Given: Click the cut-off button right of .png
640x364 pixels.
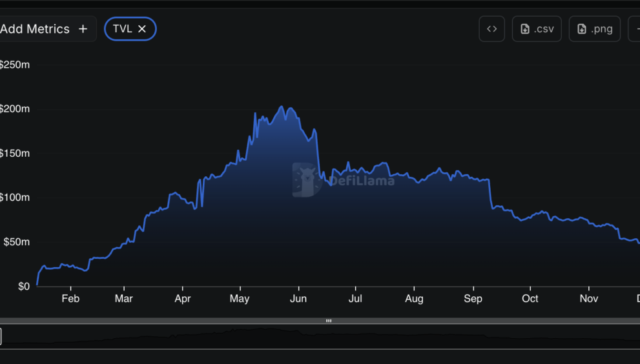Looking at the screenshot, I should click(634, 29).
